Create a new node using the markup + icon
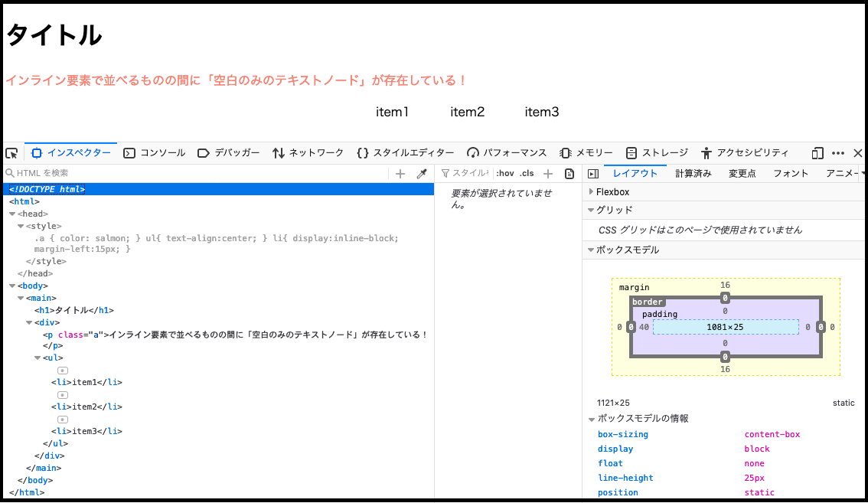The height and width of the screenshot is (503, 868). (x=400, y=174)
